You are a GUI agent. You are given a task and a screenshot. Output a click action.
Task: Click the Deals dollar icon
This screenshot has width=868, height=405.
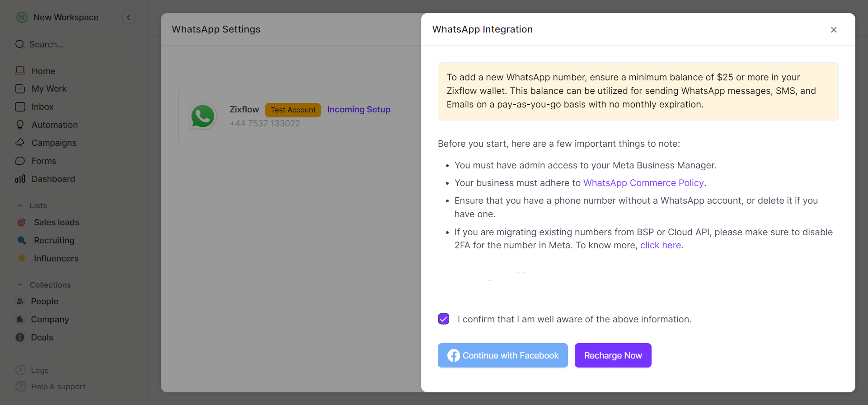tap(20, 337)
